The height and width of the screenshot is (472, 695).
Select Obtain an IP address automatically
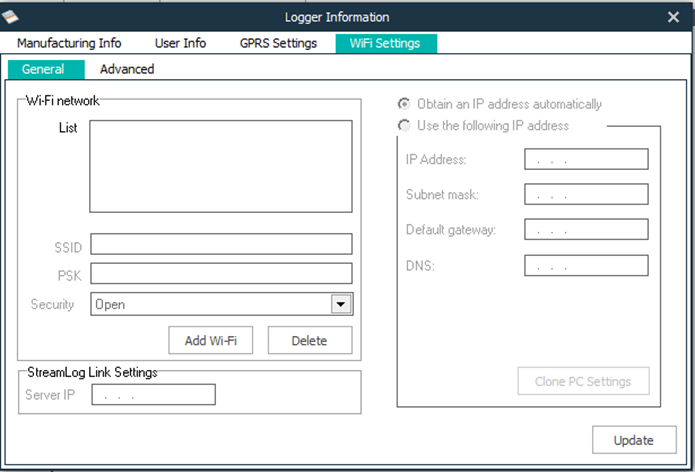tap(404, 104)
